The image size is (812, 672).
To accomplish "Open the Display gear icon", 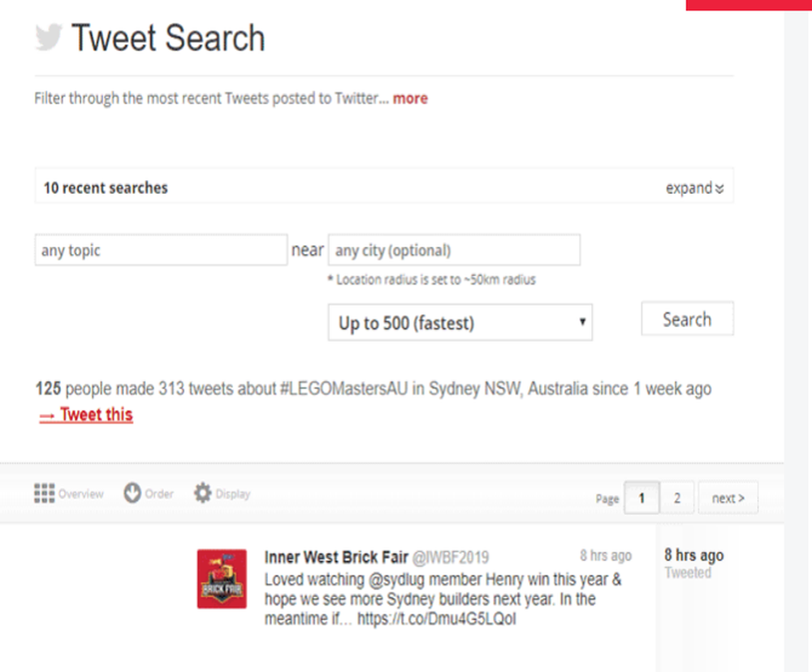I will tap(202, 493).
